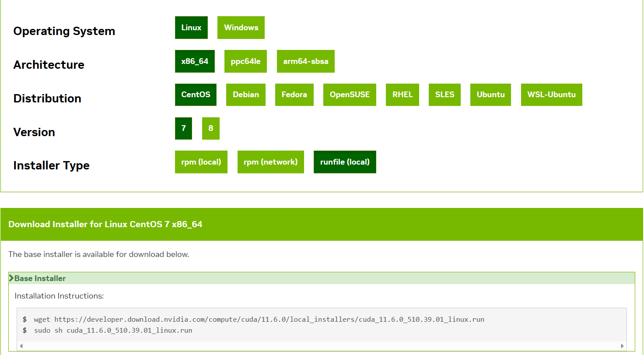Click the Installation Instructions label
The width and height of the screenshot is (644, 355).
point(59,296)
